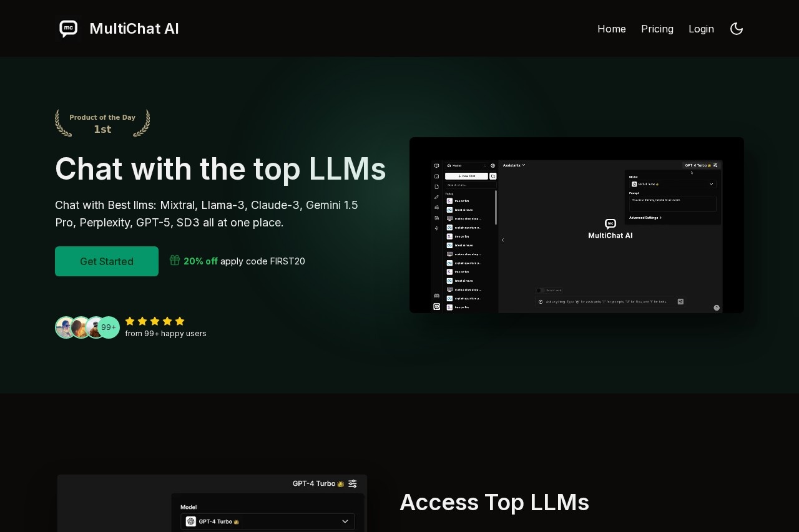
Task: Click the Product of the Day badge
Action: (102, 123)
